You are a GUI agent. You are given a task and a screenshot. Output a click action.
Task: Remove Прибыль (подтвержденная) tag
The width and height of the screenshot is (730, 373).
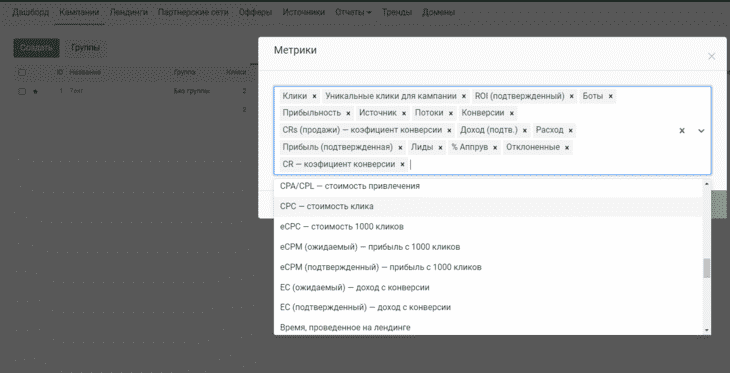(400, 148)
